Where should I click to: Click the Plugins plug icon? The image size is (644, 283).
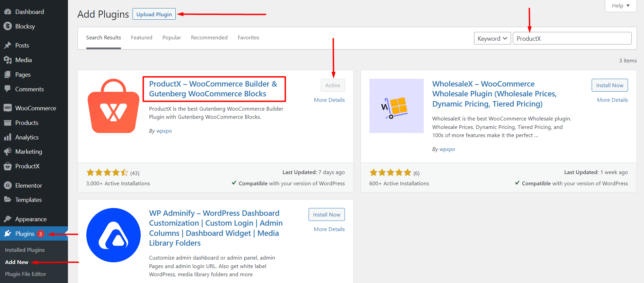[7, 233]
